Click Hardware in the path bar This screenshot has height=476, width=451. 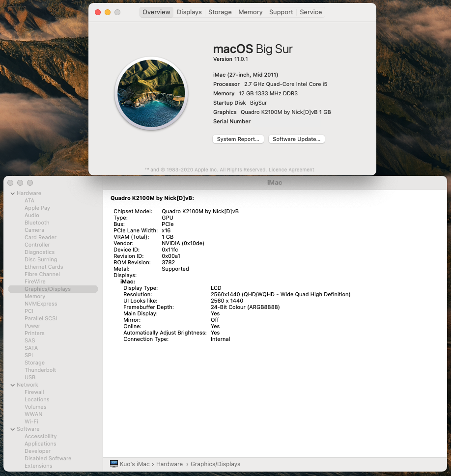pos(169,464)
